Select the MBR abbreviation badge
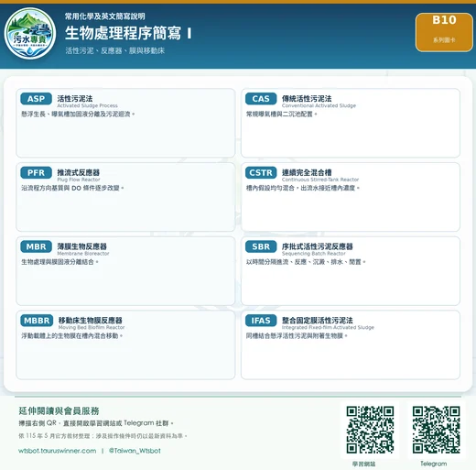The width and height of the screenshot is (476, 470). click(x=37, y=246)
